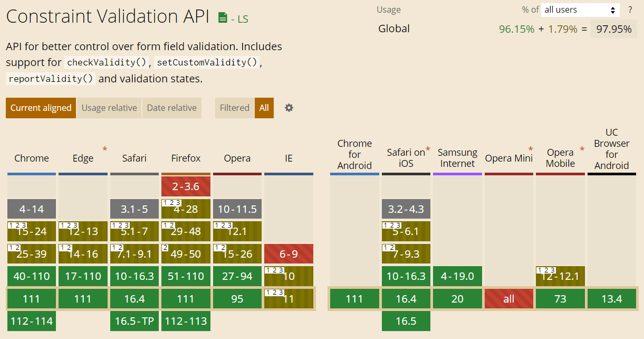The width and height of the screenshot is (644, 339).
Task: Select Safari 3.1-5 version cell
Action: point(134,209)
